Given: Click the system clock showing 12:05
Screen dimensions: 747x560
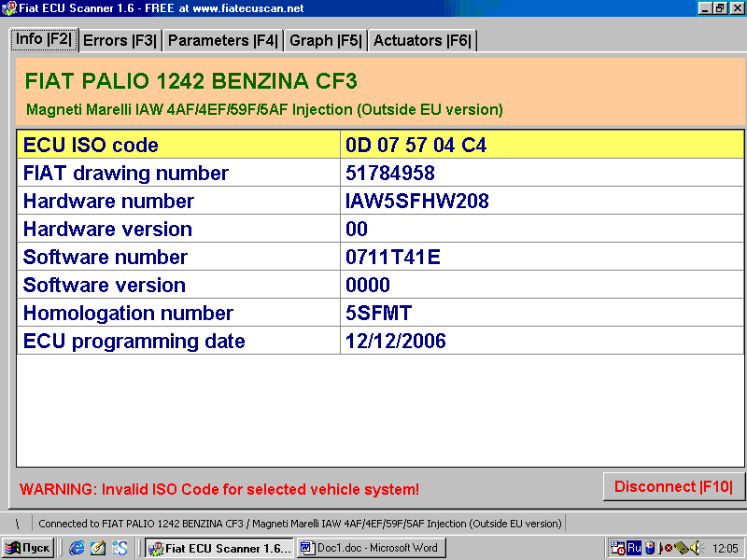Looking at the screenshot, I should (726, 549).
